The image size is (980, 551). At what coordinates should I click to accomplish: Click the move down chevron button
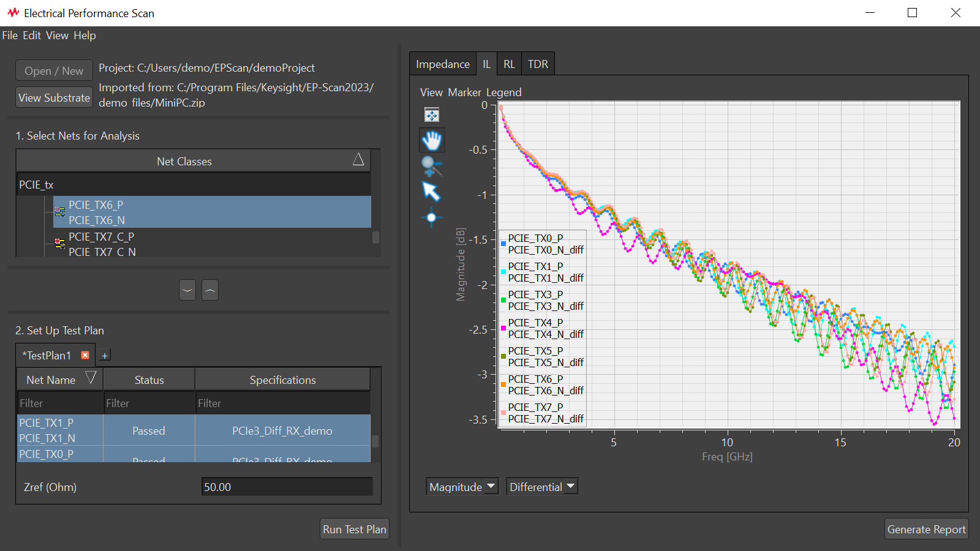click(187, 290)
